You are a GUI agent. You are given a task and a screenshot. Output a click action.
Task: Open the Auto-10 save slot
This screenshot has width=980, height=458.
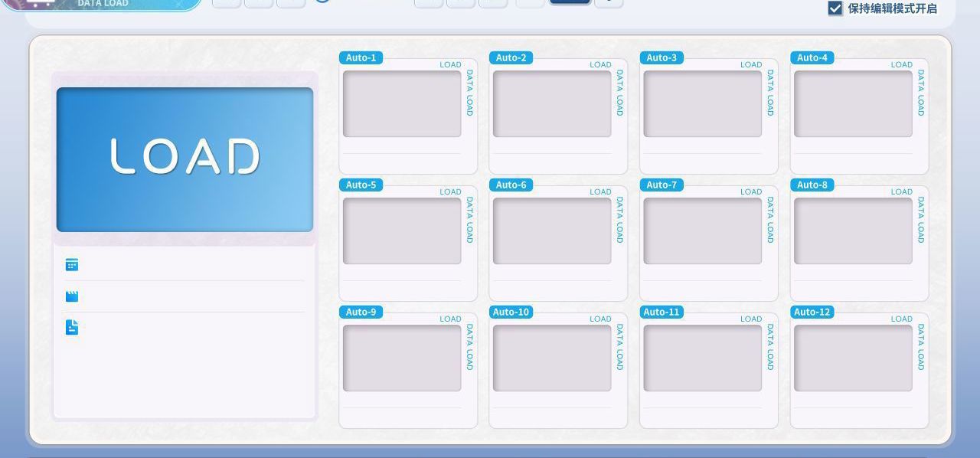[x=558, y=371]
